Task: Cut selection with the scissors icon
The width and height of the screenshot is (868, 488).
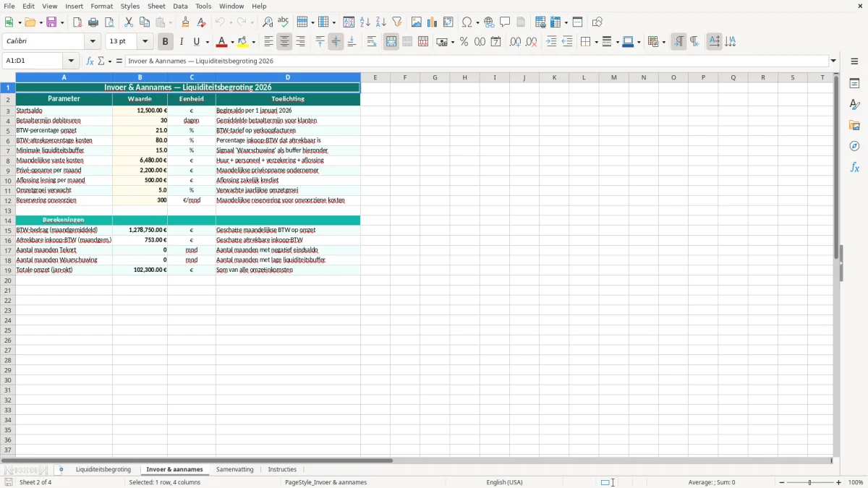Action: [x=129, y=22]
